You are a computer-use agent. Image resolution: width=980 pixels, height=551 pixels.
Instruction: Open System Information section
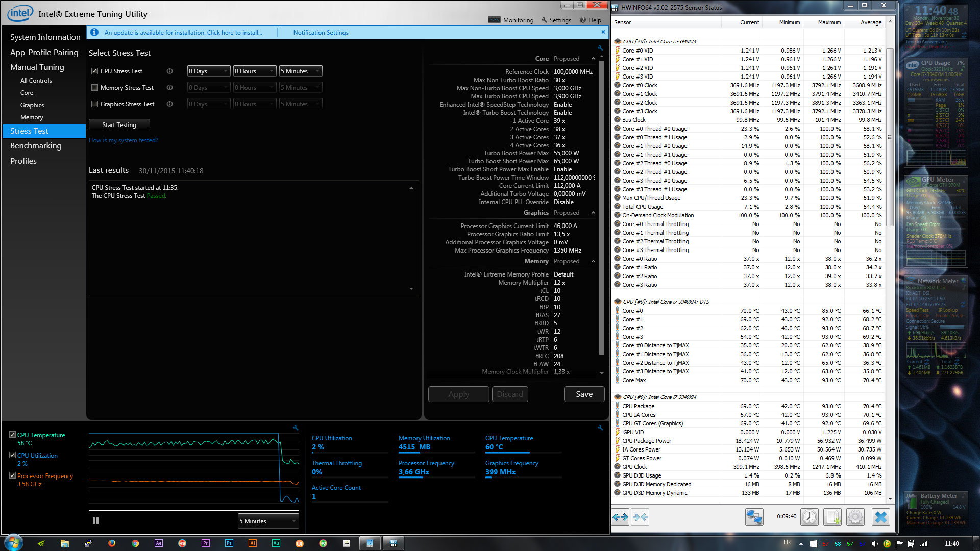45,37
